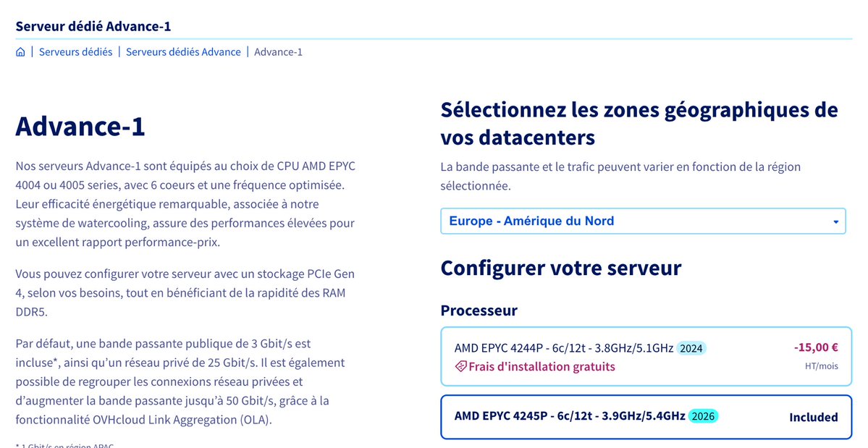
Task: Click the HT/mois label
Action: coord(822,366)
